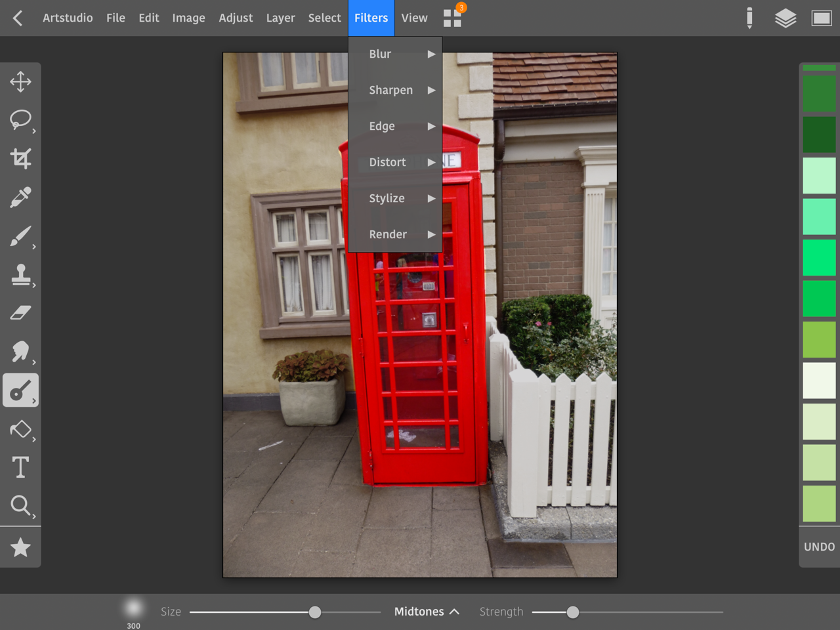Viewport: 840px width, 630px height.
Task: Activate the Crop tool
Action: [x=20, y=158]
